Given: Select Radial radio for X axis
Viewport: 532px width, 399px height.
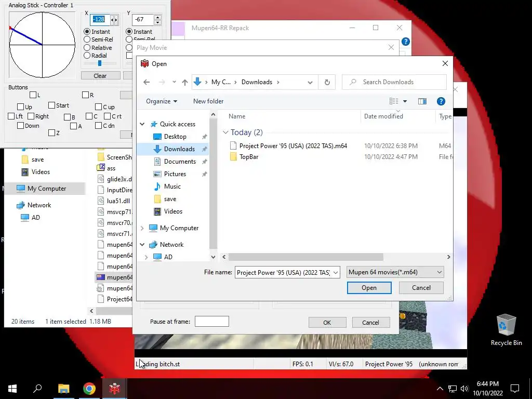Looking at the screenshot, I should click(x=87, y=56).
